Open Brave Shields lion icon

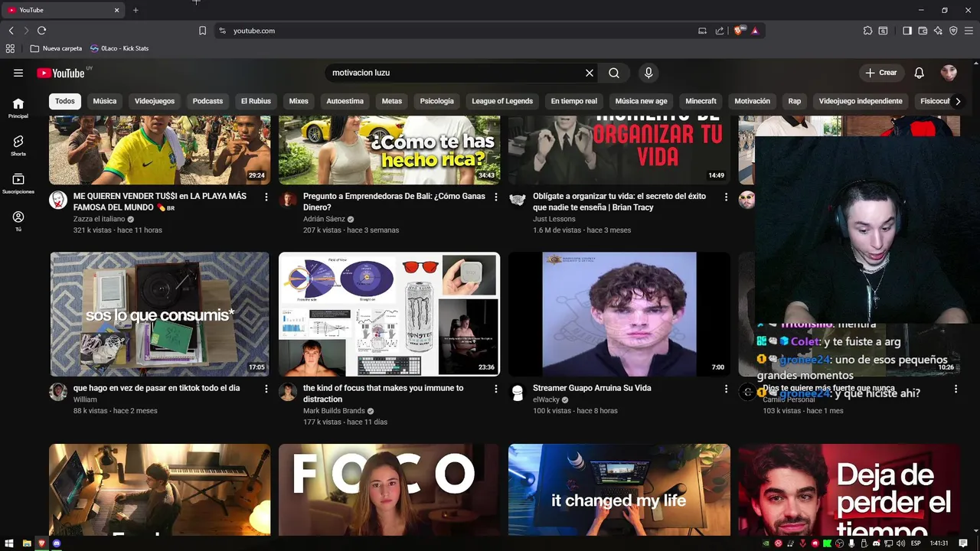pos(740,31)
